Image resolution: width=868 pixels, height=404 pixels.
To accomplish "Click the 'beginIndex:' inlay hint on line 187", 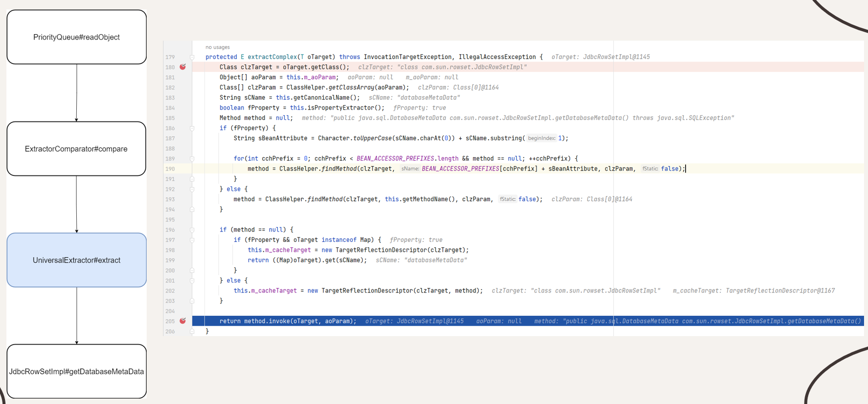I will pos(542,138).
